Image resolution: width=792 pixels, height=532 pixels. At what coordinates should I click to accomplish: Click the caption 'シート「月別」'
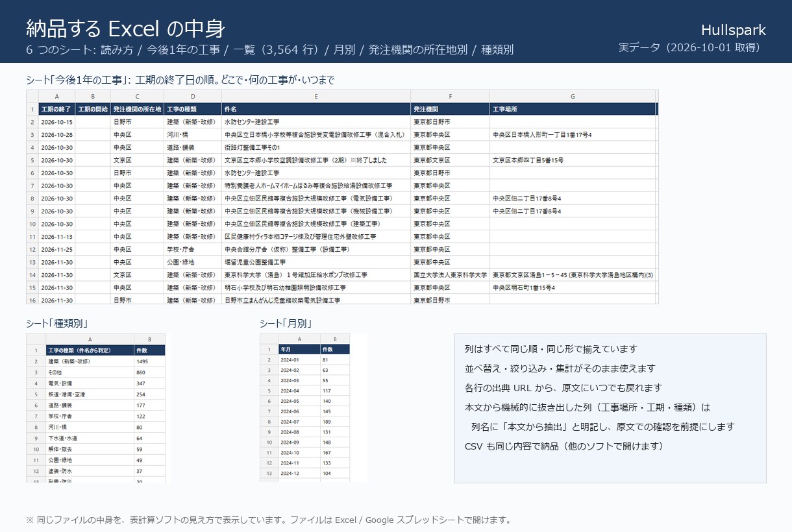pos(286,323)
